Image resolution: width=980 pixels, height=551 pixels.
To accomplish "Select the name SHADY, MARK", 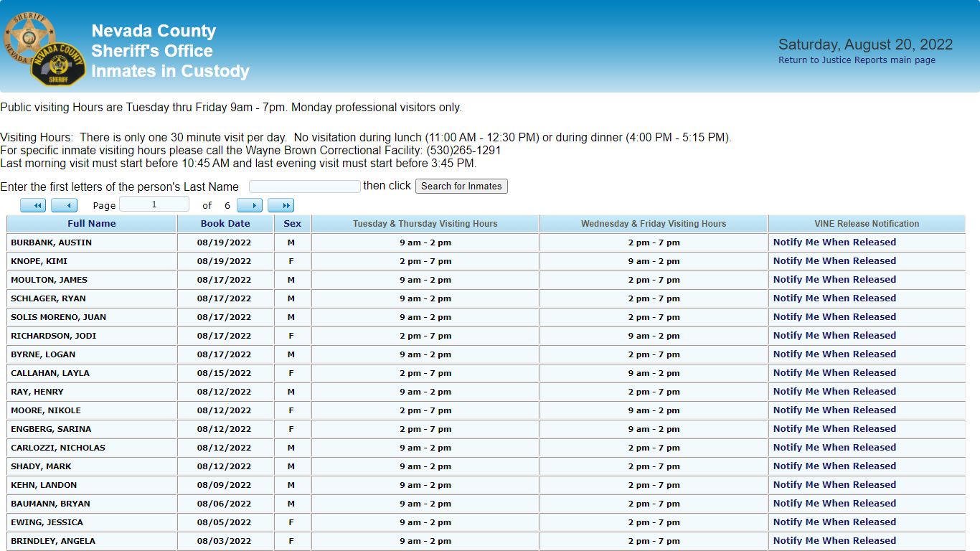I will pyautogui.click(x=41, y=466).
